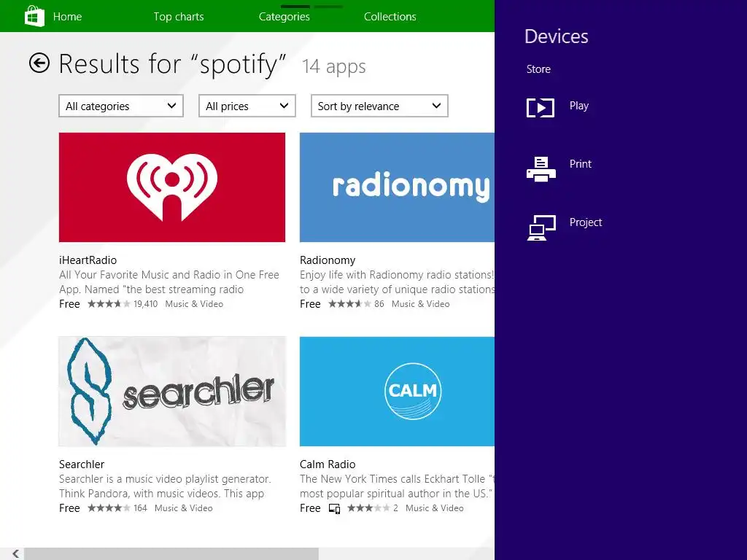747x560 pixels.
Task: Click the Windows Store bag icon
Action: click(x=34, y=16)
